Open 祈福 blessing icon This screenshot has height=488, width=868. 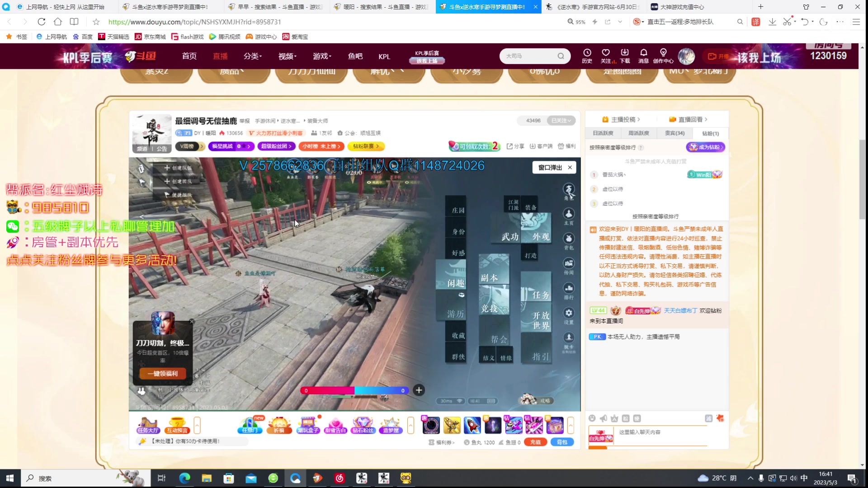click(x=279, y=425)
